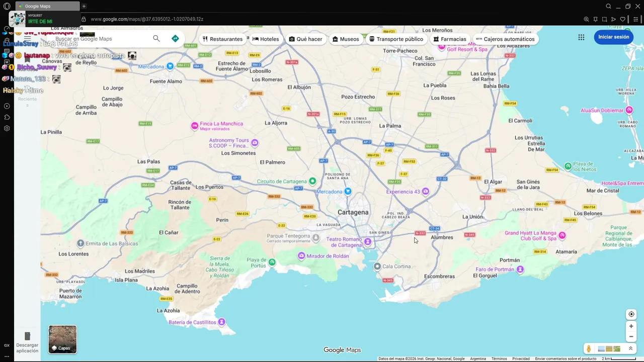This screenshot has width=644, height=362.
Task: Click the Privacidad link
Action: (521, 358)
